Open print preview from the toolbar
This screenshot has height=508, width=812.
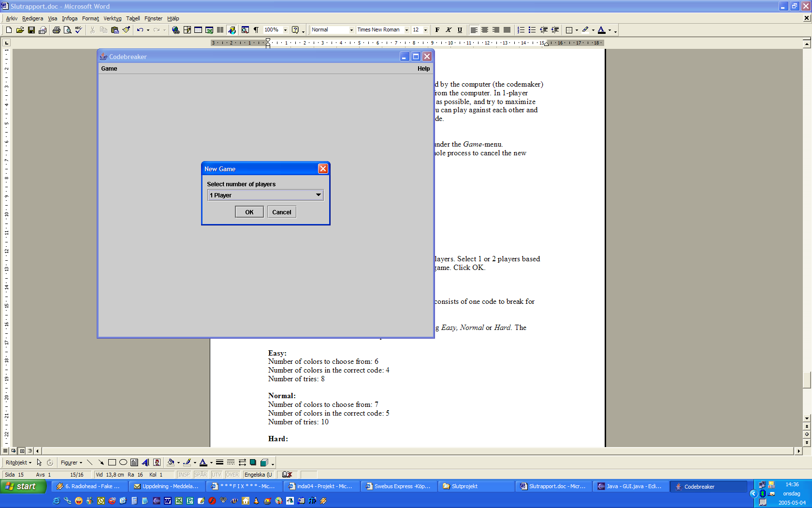pos(68,30)
